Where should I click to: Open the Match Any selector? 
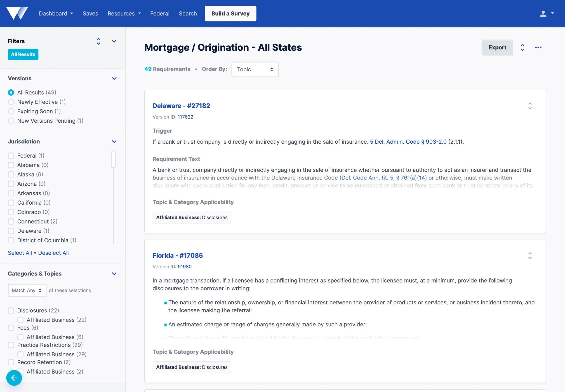click(27, 290)
